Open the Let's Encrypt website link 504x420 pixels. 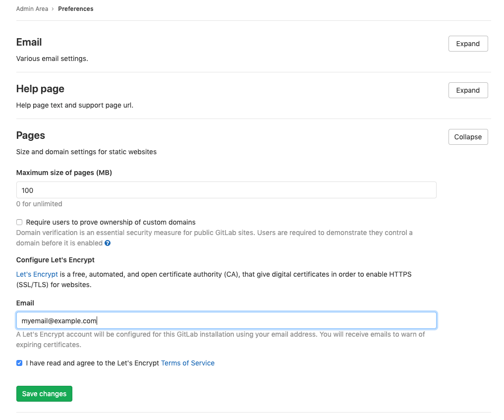point(37,274)
